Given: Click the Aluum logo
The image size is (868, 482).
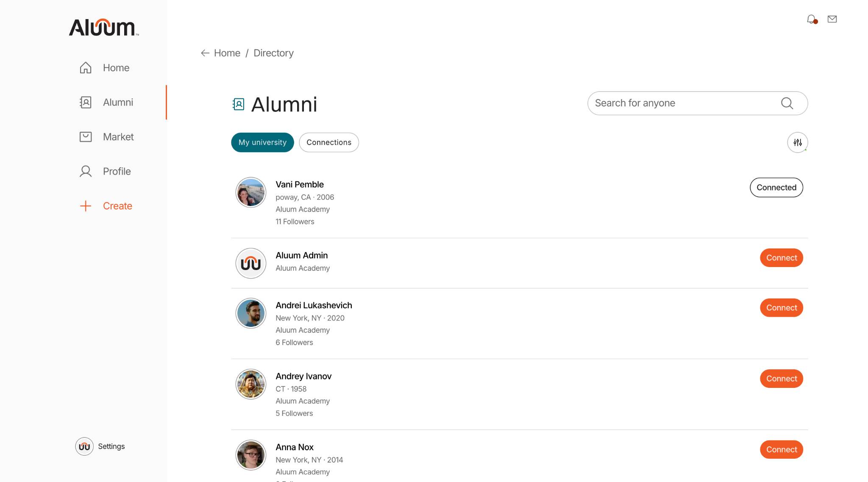Looking at the screenshot, I should pos(104,28).
